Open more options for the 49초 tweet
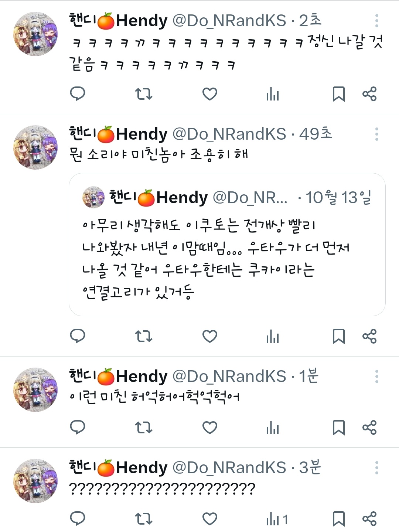Viewport: 399px width, 532px height. tap(376, 134)
